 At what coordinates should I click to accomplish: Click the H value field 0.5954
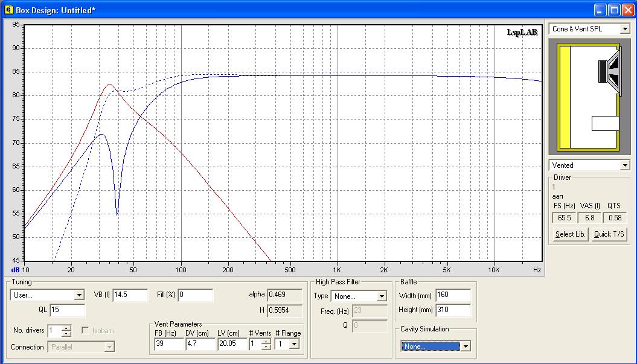click(x=285, y=310)
